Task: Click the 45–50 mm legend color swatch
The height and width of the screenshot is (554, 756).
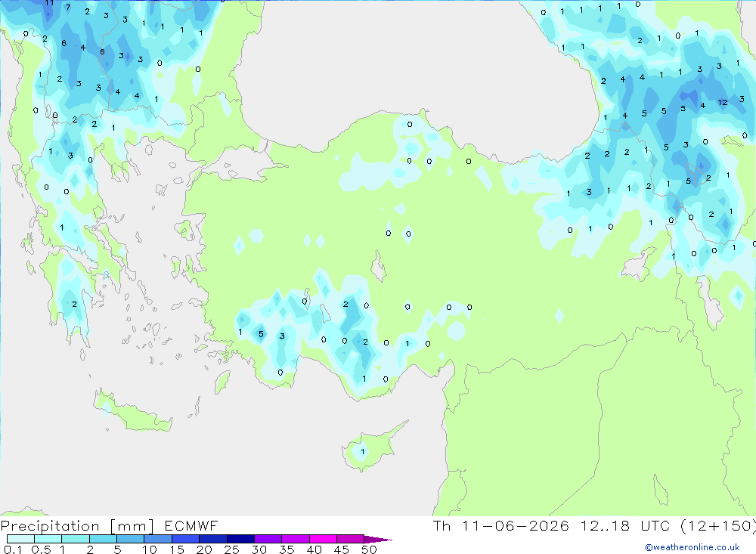Action: click(351, 539)
